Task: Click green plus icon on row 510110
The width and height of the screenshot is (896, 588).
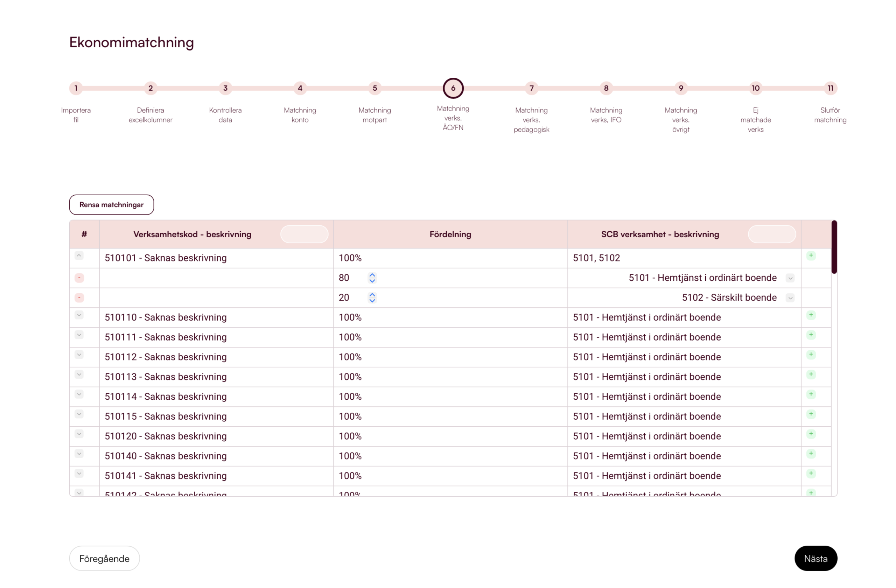Action: click(x=811, y=315)
